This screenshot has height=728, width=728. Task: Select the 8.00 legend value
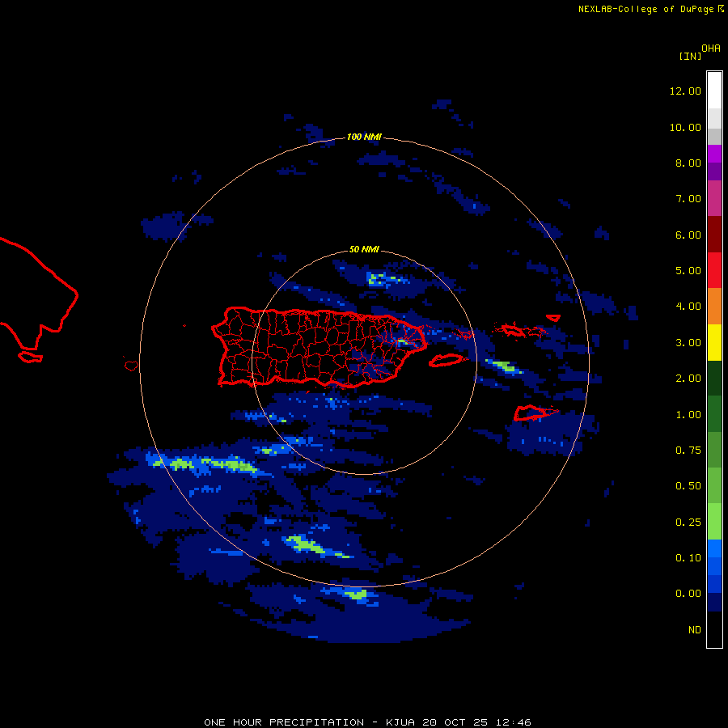[x=688, y=163]
